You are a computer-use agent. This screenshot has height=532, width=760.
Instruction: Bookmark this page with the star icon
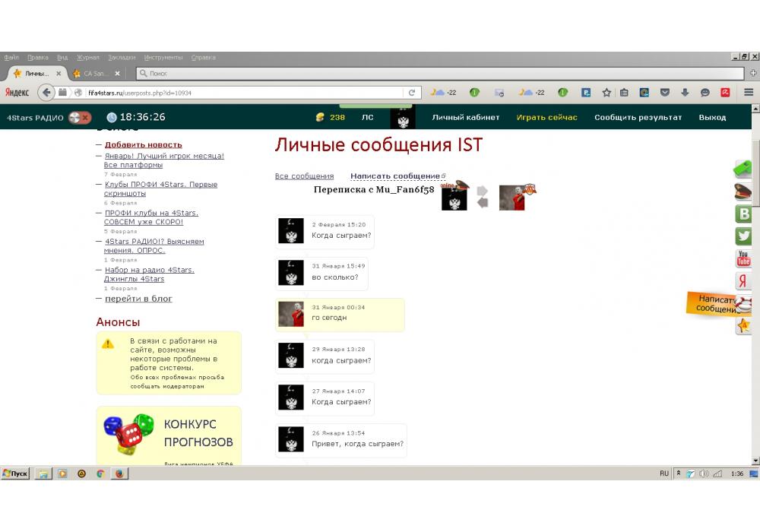(606, 93)
